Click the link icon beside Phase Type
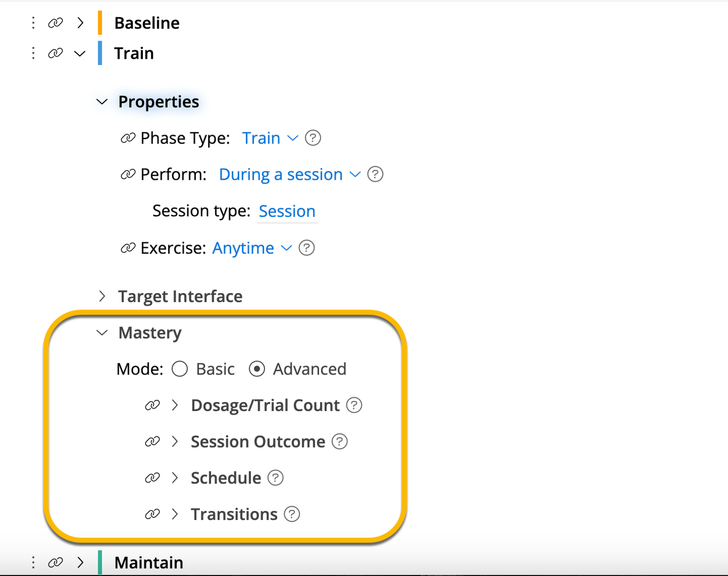The height and width of the screenshot is (576, 728). point(128,138)
